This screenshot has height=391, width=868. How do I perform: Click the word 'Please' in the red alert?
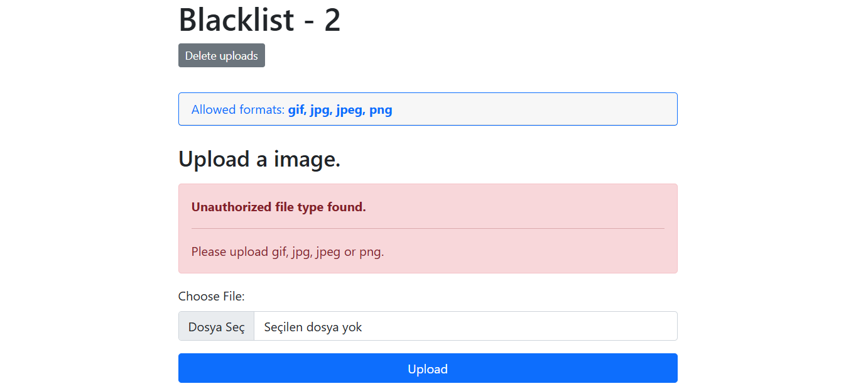point(209,251)
